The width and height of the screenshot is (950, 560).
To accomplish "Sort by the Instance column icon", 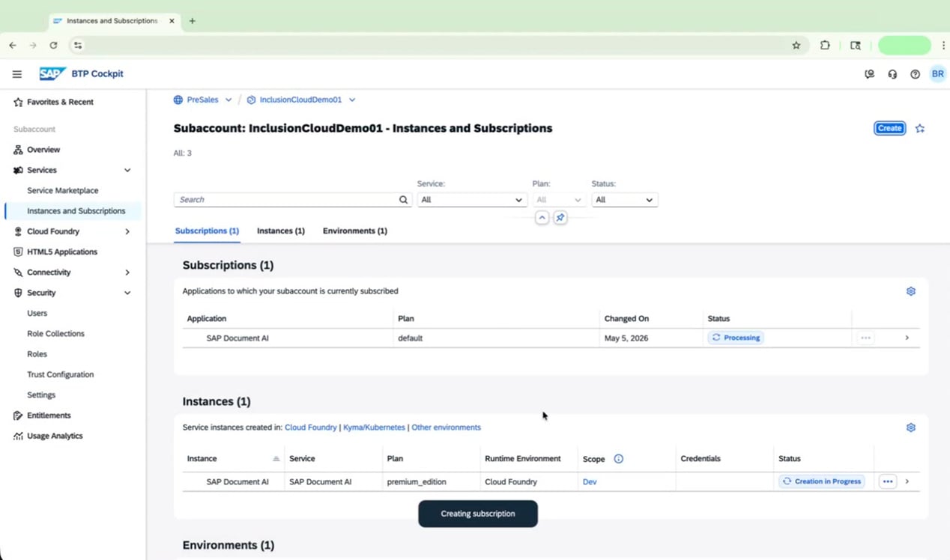I will (x=276, y=459).
